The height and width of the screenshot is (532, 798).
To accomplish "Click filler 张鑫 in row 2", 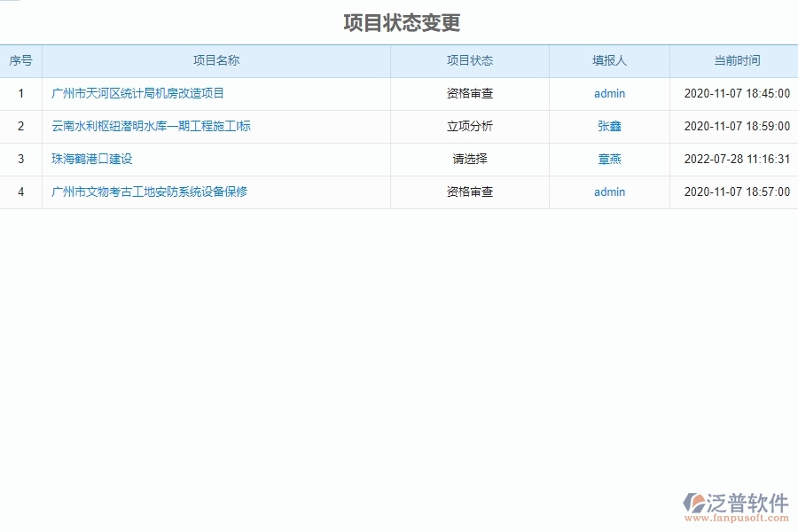I will pos(609,126).
